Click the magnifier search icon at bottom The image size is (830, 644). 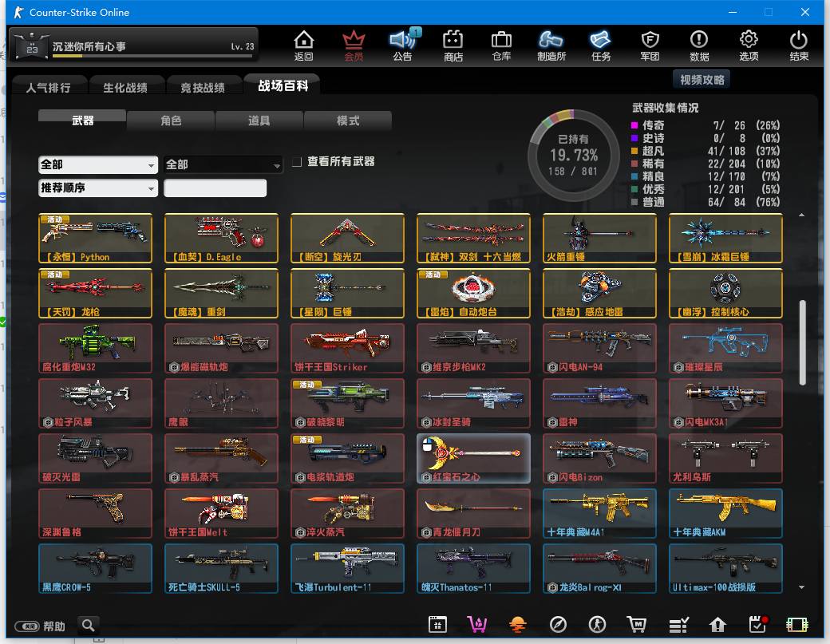89,626
